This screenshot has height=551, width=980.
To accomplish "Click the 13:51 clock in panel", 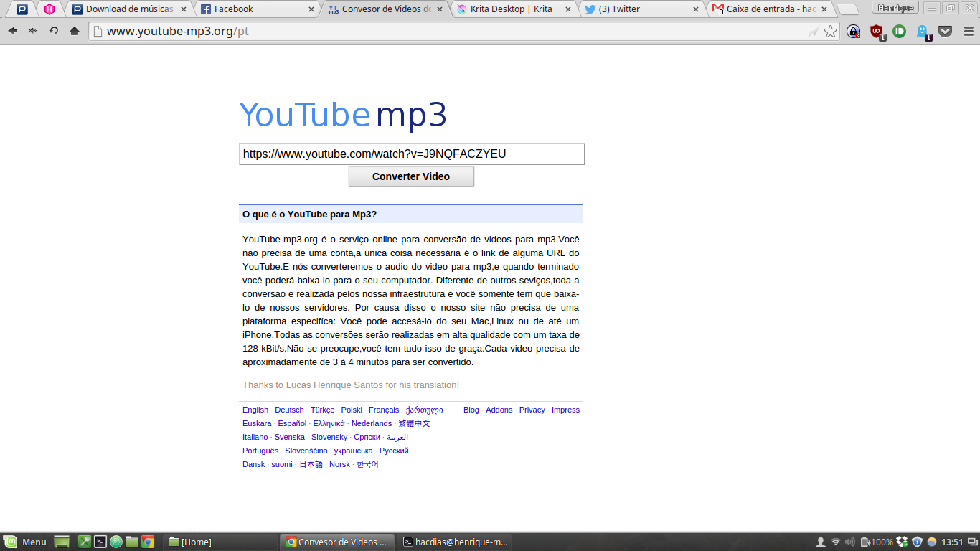I will tap(952, 542).
